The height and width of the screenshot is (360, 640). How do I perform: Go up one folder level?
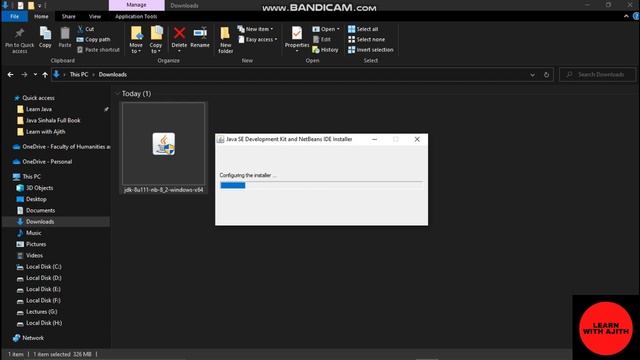[45, 75]
